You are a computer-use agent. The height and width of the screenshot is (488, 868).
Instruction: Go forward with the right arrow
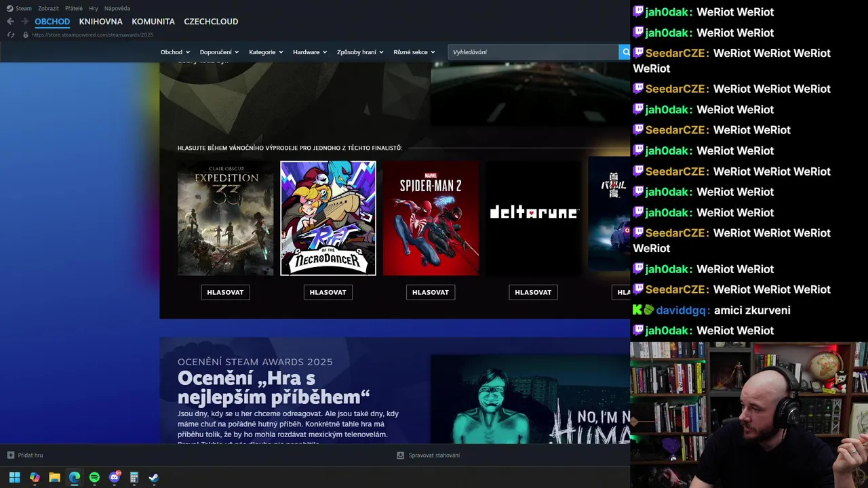(x=24, y=22)
